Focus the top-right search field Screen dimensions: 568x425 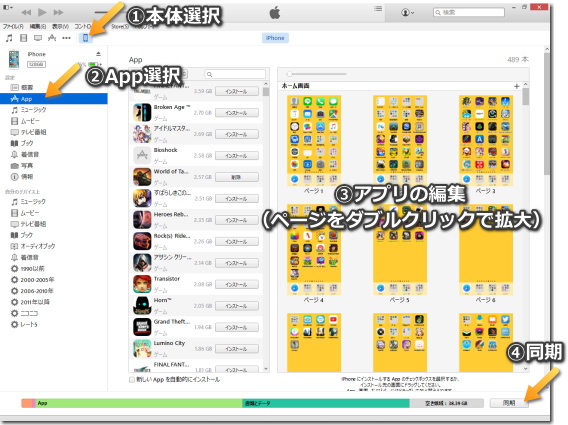[469, 12]
